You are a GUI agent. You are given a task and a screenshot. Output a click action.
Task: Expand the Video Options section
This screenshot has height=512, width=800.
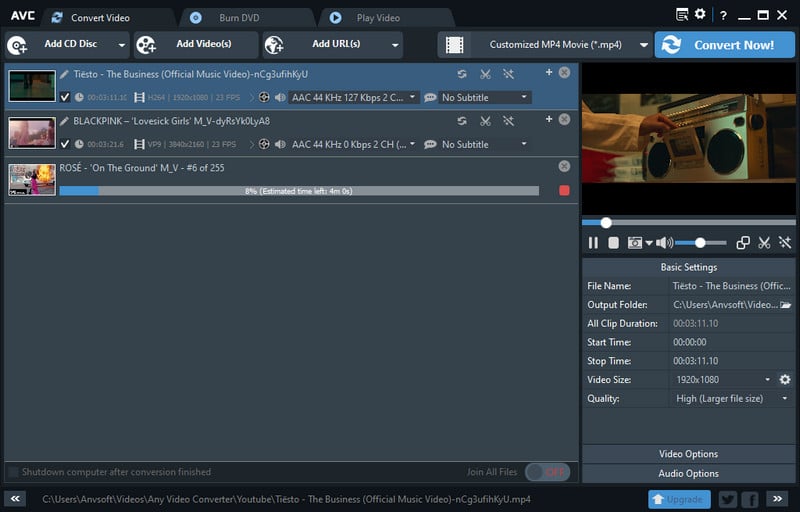[688, 454]
